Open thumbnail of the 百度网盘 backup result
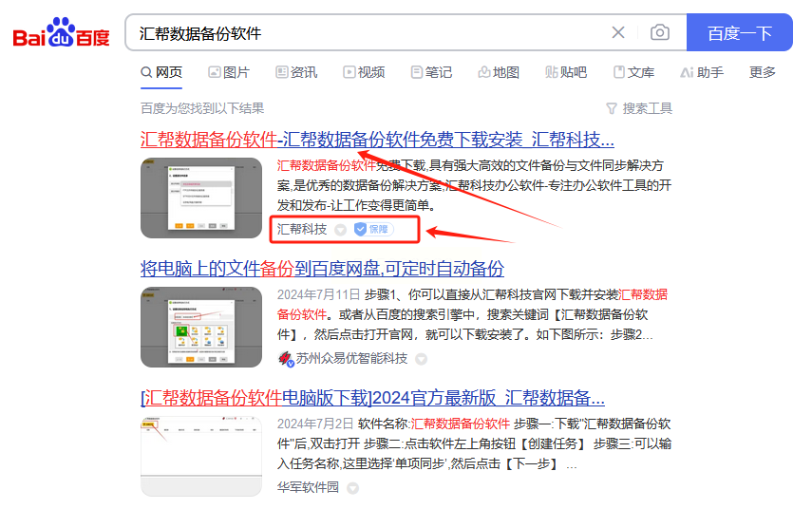 (x=201, y=328)
